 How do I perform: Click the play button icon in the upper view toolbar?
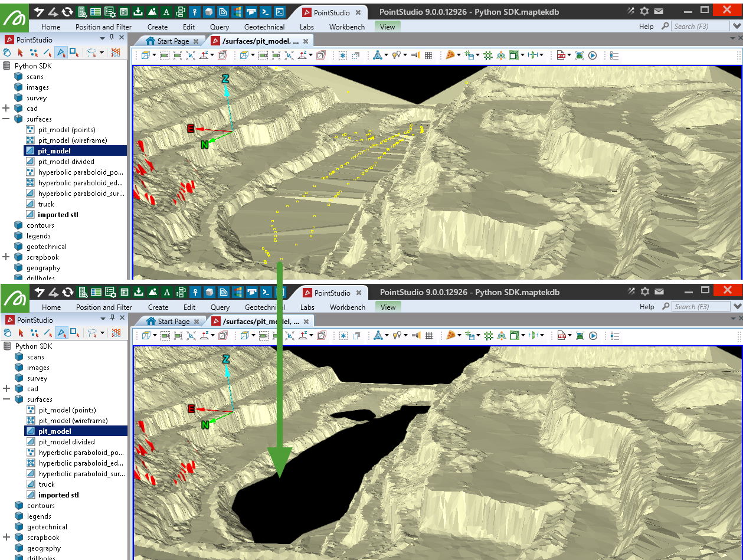pos(593,55)
